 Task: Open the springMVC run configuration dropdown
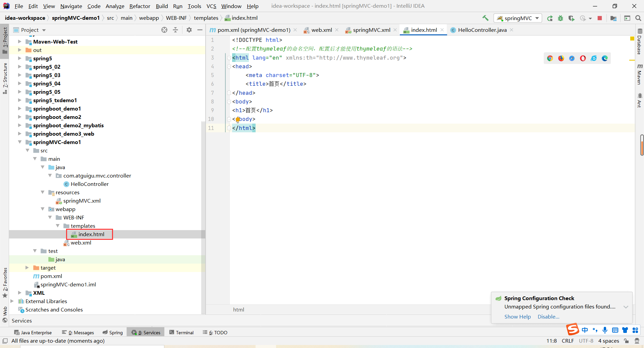pyautogui.click(x=518, y=18)
